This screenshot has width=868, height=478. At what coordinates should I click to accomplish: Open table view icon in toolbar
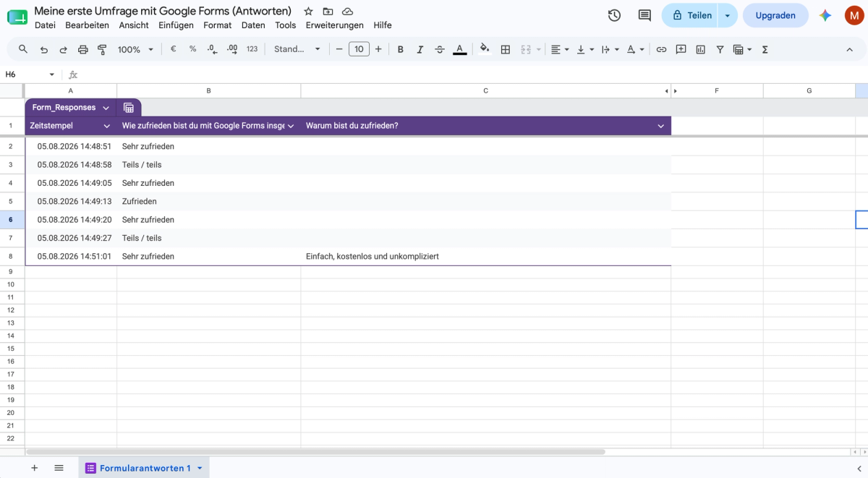tap(739, 49)
